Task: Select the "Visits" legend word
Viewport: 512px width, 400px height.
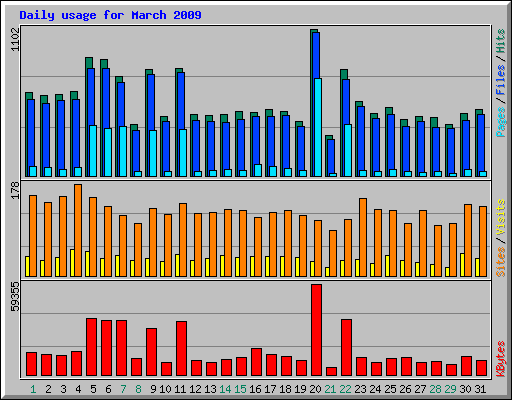Action: (501, 217)
